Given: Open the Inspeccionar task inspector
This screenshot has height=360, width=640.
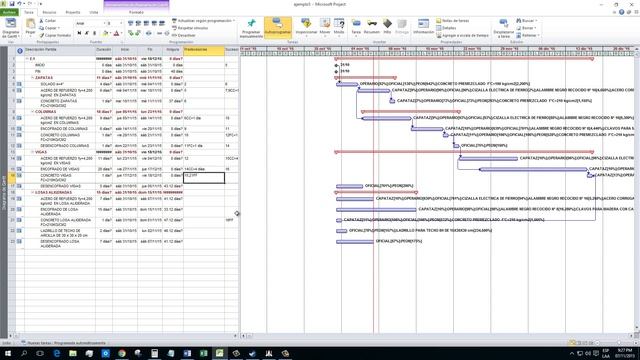Looking at the screenshot, I should pos(306,27).
